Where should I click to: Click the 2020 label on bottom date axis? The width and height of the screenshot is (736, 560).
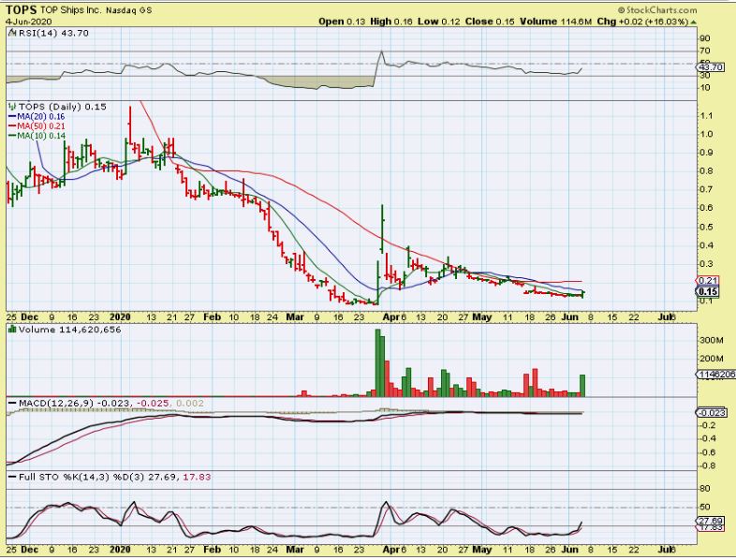(120, 550)
